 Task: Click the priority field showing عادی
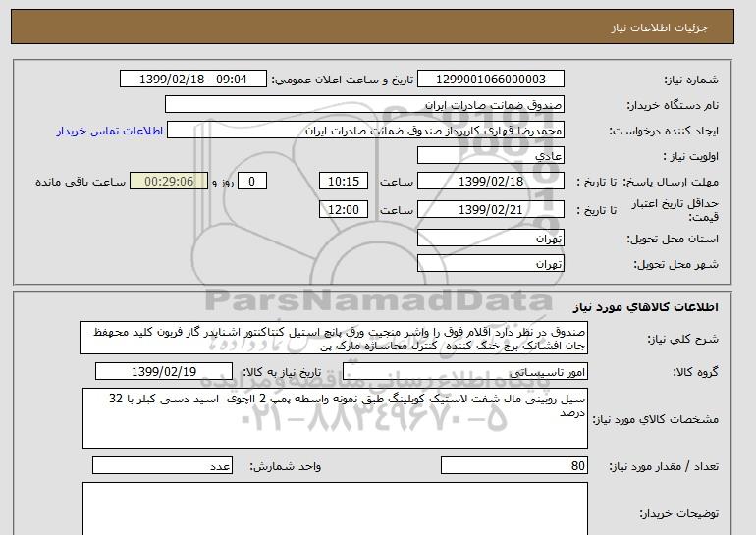(490, 156)
